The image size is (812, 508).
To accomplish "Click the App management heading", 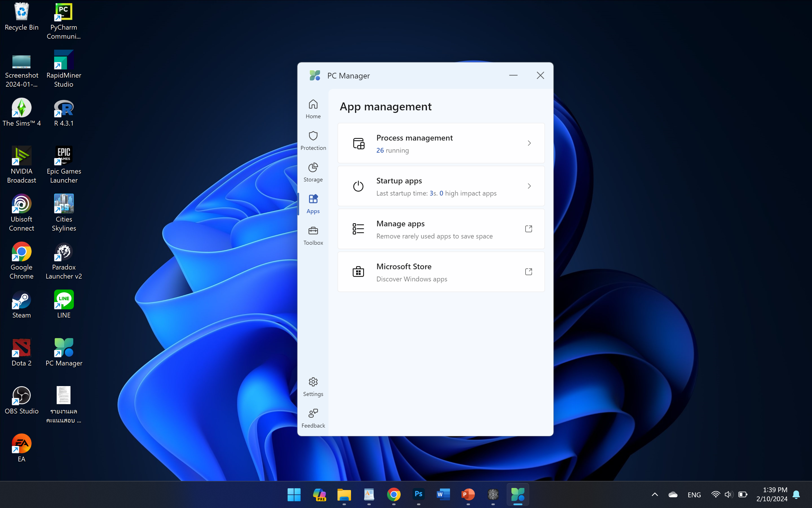I will [385, 106].
